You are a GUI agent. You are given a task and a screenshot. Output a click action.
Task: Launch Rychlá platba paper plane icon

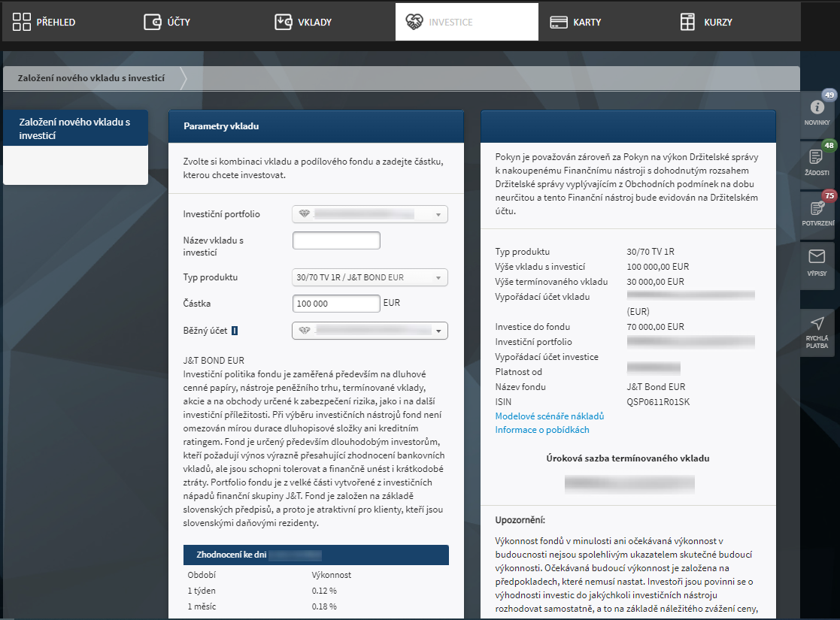[x=817, y=324]
